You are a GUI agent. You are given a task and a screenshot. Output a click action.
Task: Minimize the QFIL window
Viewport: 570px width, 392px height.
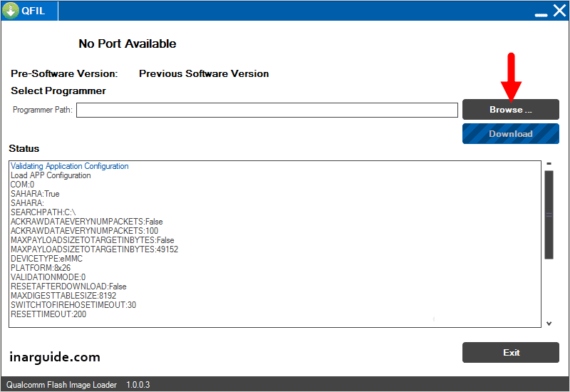coord(541,15)
